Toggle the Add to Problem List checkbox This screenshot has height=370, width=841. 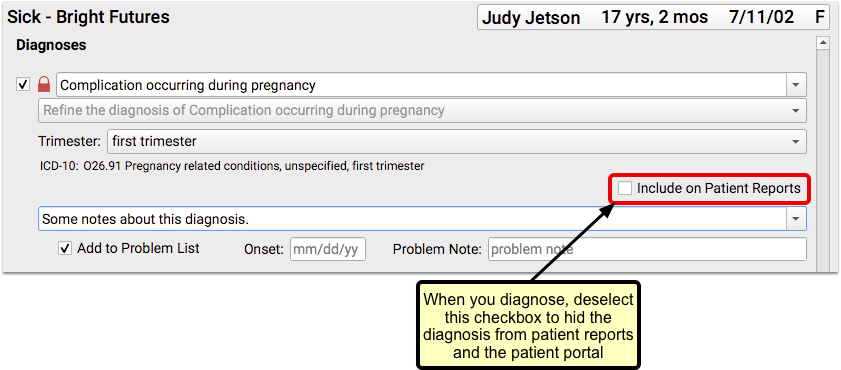coord(65,249)
